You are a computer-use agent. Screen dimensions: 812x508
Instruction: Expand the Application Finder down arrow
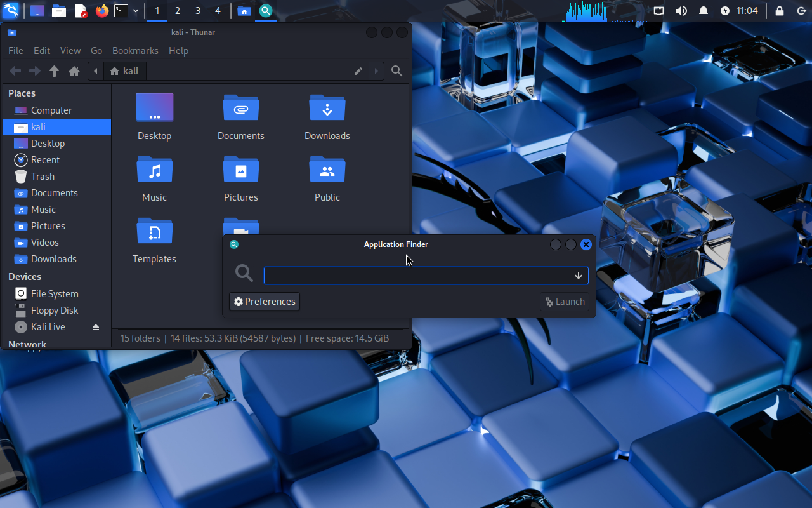coord(579,276)
